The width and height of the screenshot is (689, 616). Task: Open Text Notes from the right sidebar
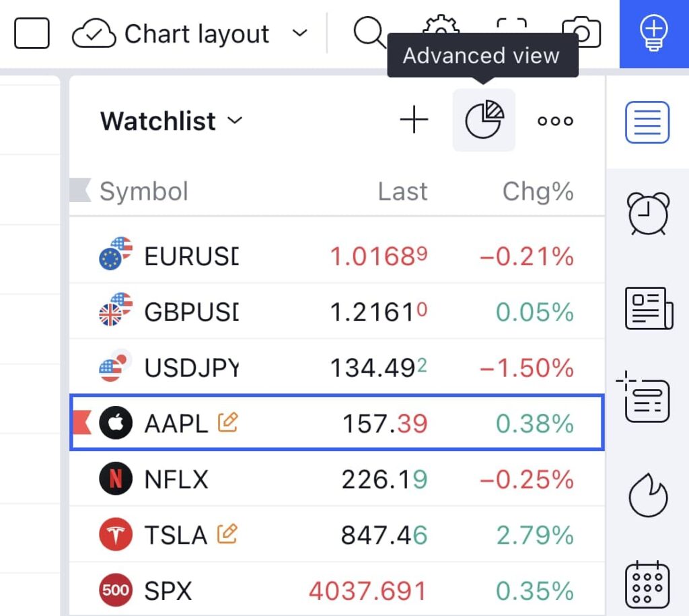(x=648, y=399)
